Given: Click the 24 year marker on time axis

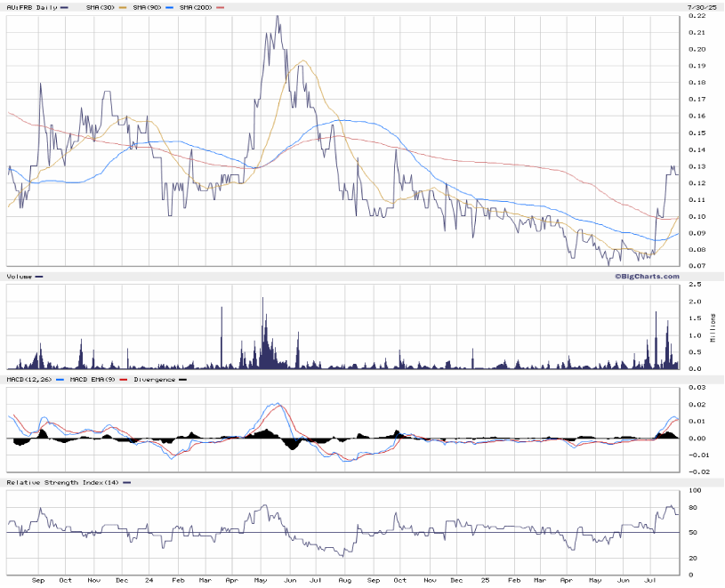Looking at the screenshot, I should [x=149, y=579].
